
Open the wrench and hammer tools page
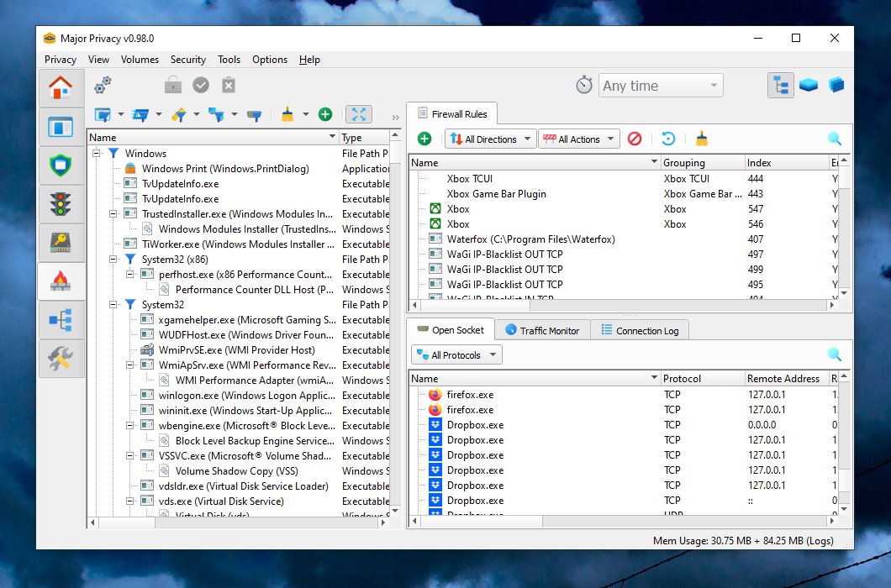coord(61,359)
